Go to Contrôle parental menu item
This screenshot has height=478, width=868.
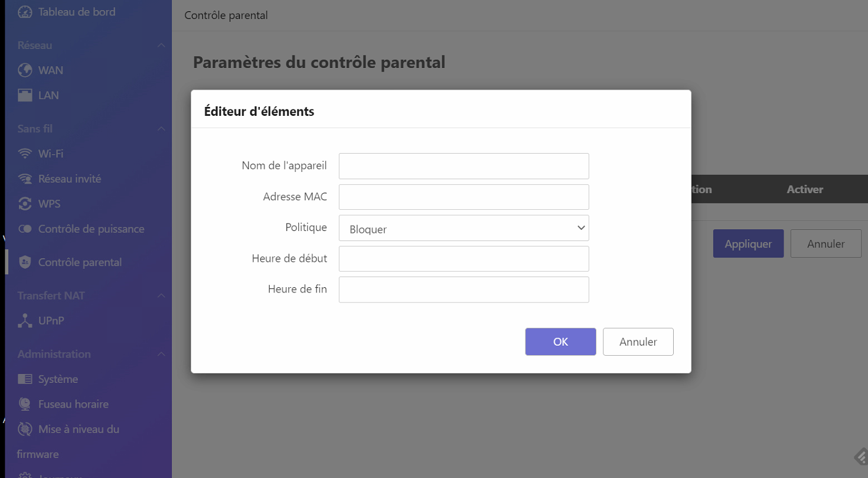coord(80,262)
